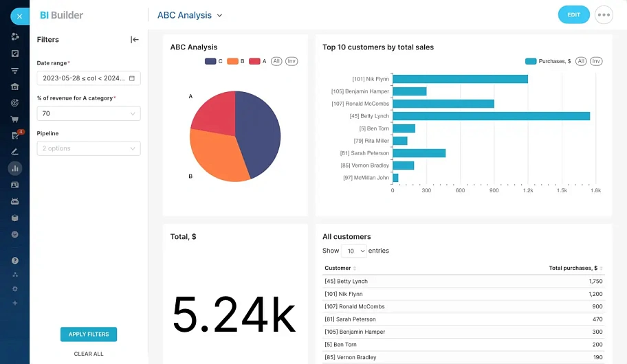Sort table by Total purchases column header

(x=574, y=268)
